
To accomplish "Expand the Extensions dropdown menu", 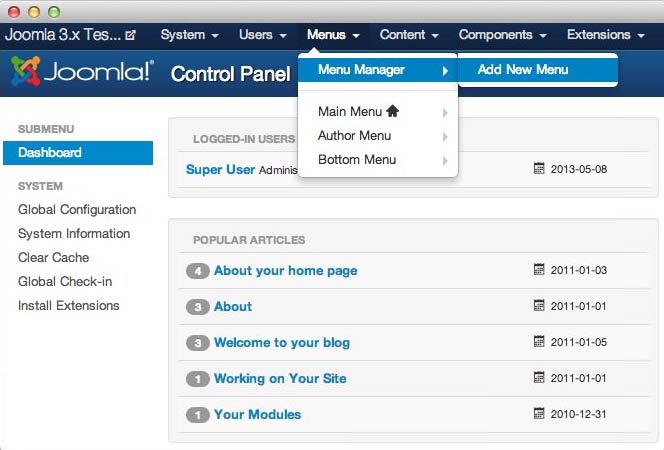I will (605, 35).
